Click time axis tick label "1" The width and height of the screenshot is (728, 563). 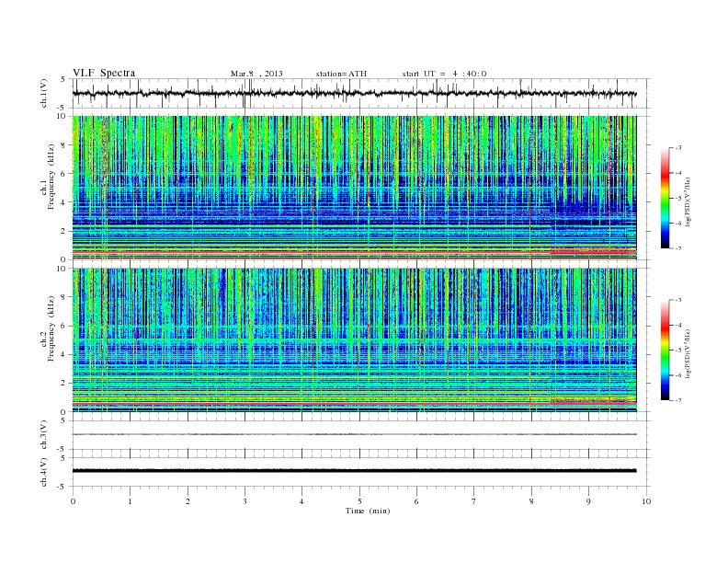pos(130,501)
